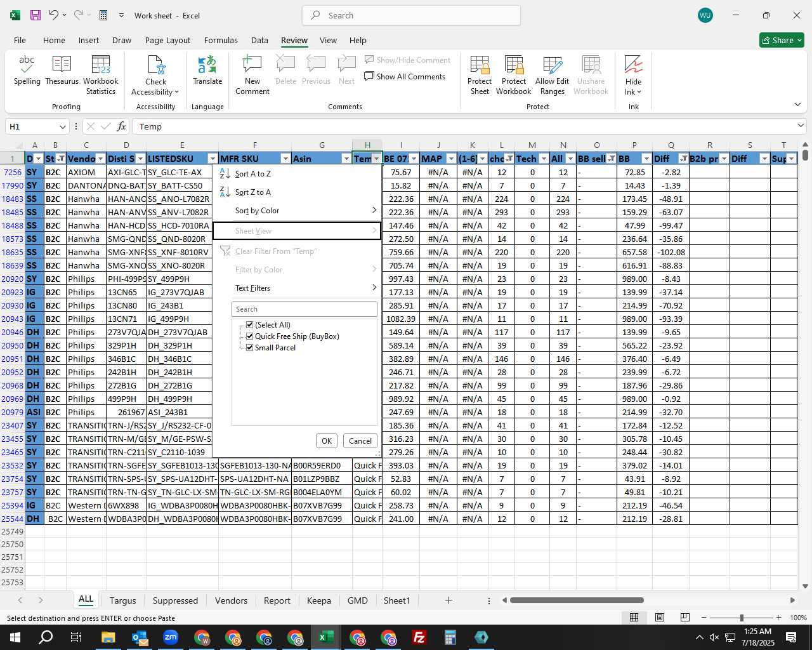Switch to the Suppressed sheet tab

175,600
